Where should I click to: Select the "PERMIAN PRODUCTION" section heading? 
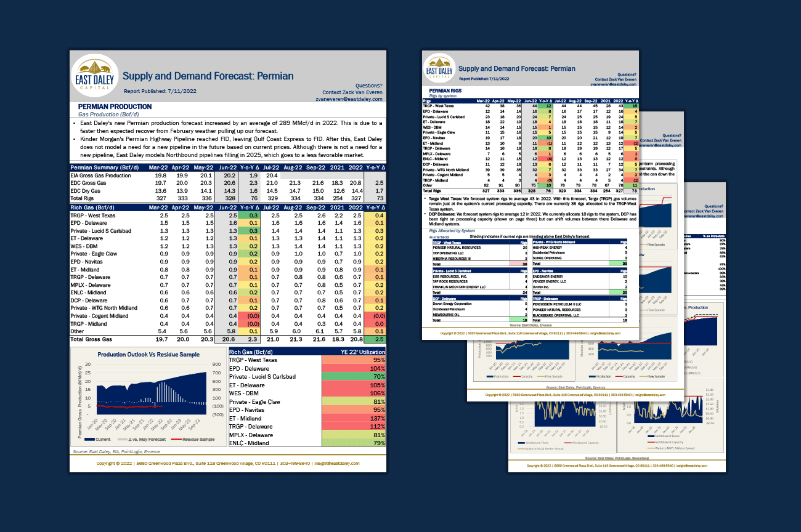[115, 107]
